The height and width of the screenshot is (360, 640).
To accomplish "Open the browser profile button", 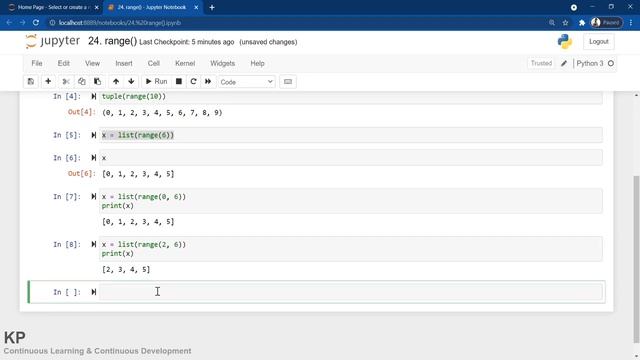I will [606, 23].
